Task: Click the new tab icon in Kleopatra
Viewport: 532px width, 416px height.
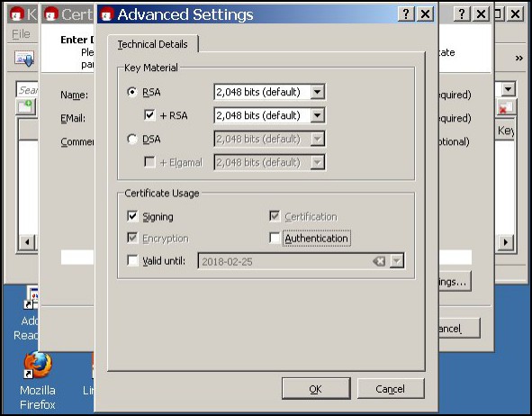Action: point(25,107)
